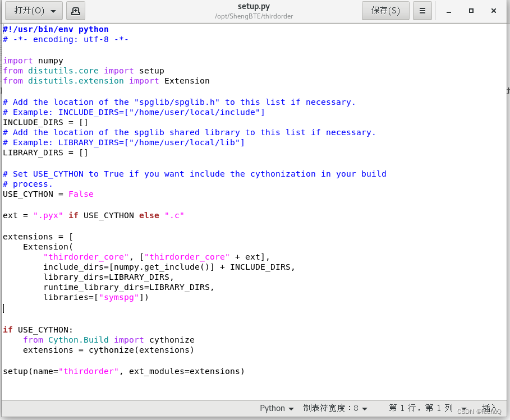Click the LIBRARY_DIRS = [] line
The width and height of the screenshot is (510, 420).
click(x=45, y=153)
